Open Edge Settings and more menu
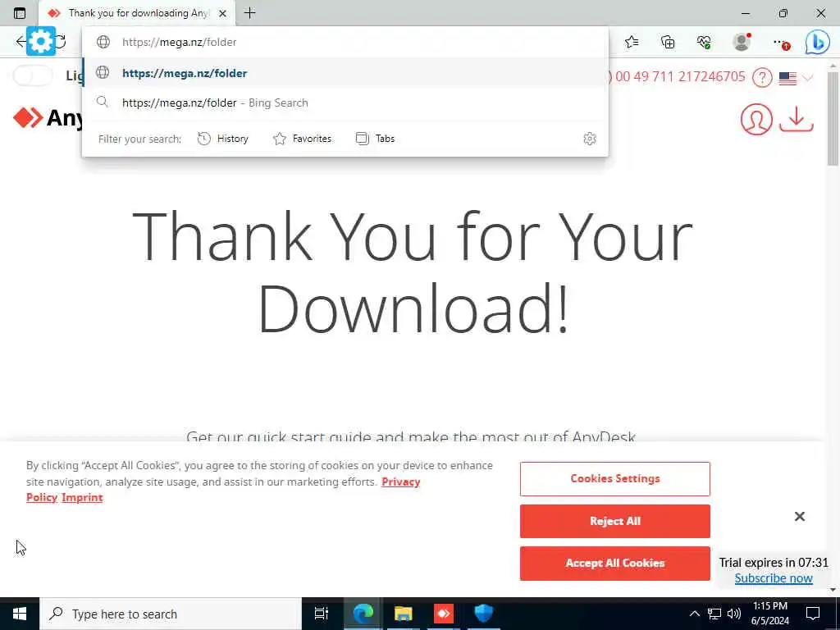840x630 pixels. (x=781, y=43)
